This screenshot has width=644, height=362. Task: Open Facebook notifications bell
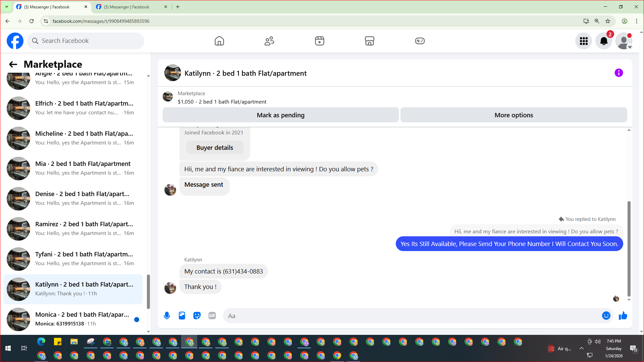(x=604, y=41)
